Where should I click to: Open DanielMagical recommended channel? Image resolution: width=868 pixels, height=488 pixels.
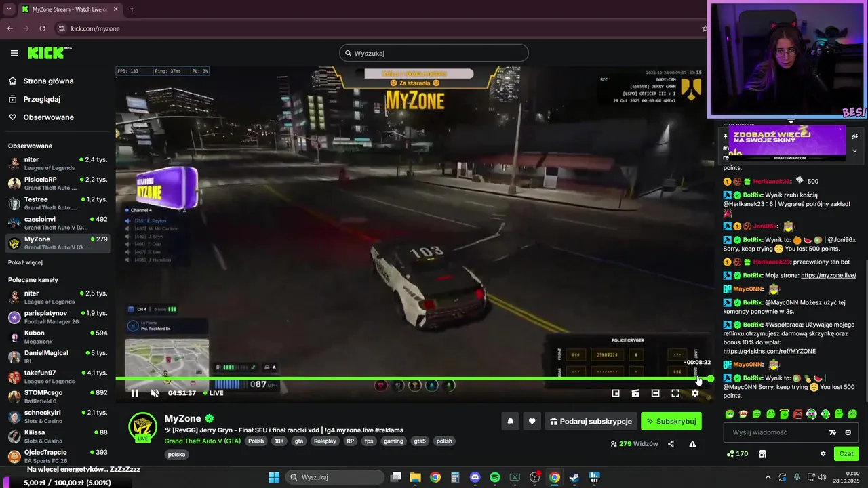pyautogui.click(x=58, y=357)
